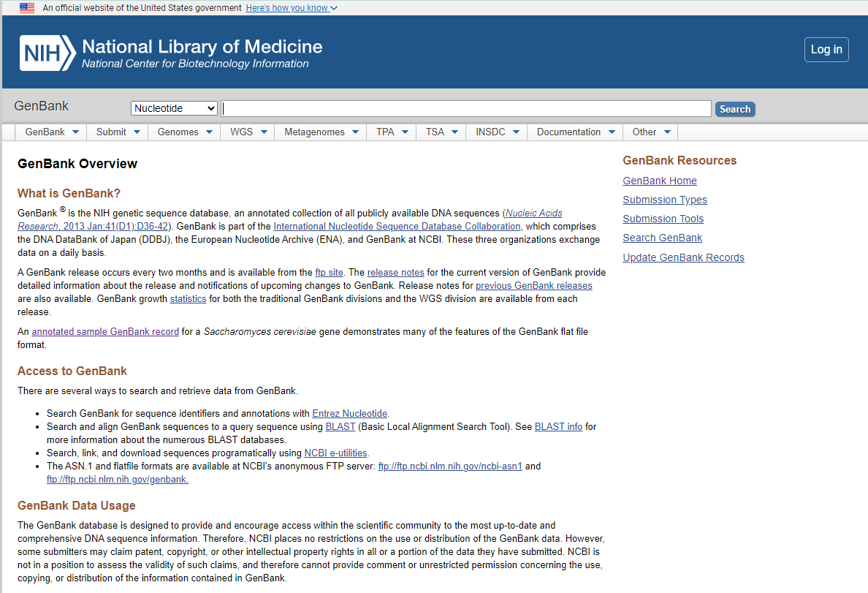Click the Log in button

[826, 49]
